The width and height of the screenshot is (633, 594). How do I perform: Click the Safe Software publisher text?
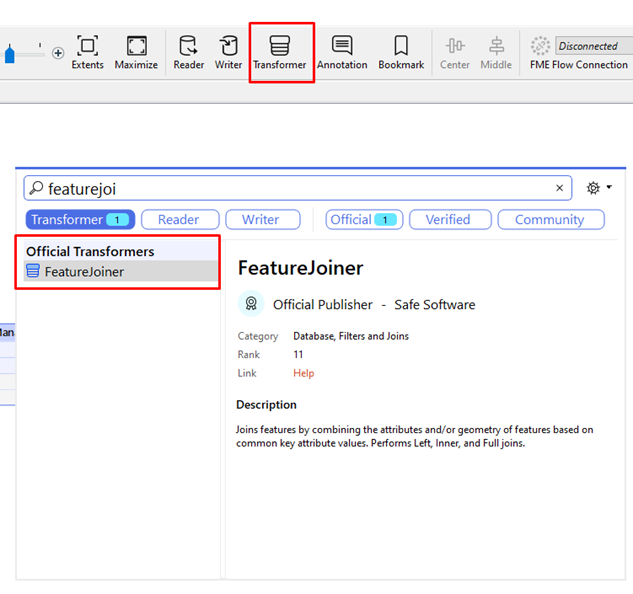tap(435, 304)
